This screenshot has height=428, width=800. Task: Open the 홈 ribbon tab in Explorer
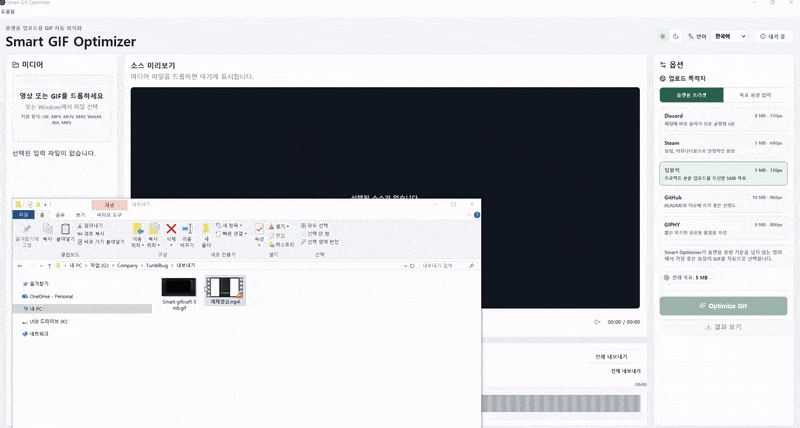point(42,215)
